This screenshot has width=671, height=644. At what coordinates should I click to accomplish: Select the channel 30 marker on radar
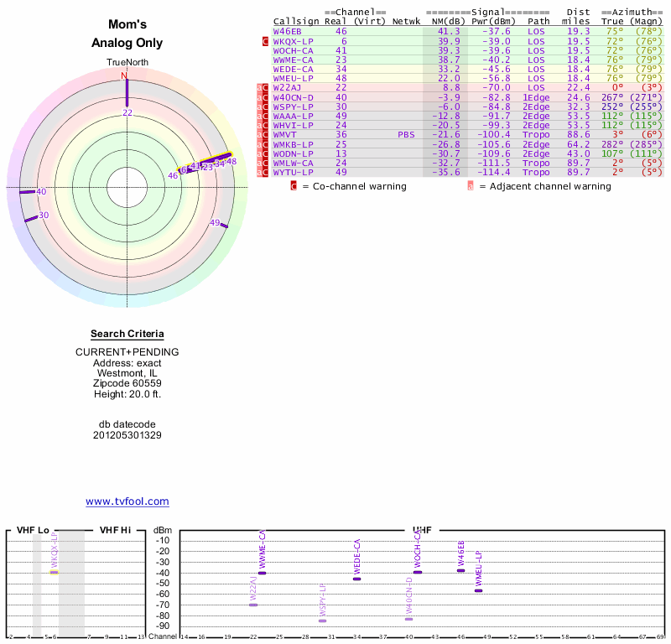(44, 216)
